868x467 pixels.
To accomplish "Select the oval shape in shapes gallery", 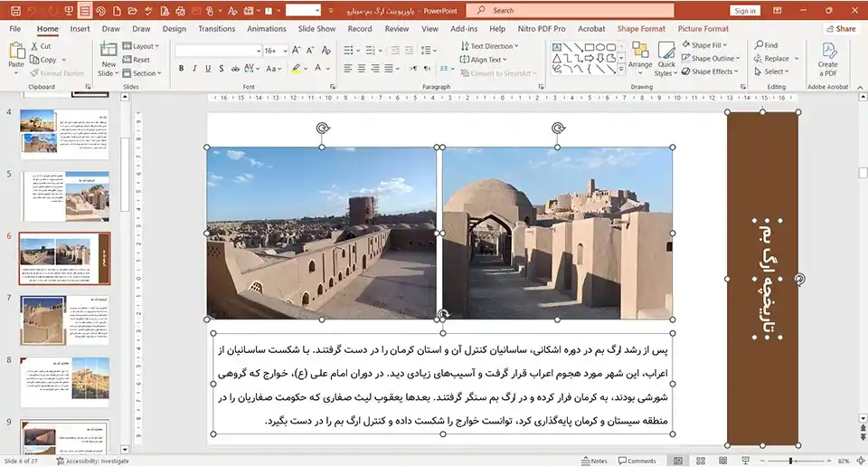I will [599, 47].
